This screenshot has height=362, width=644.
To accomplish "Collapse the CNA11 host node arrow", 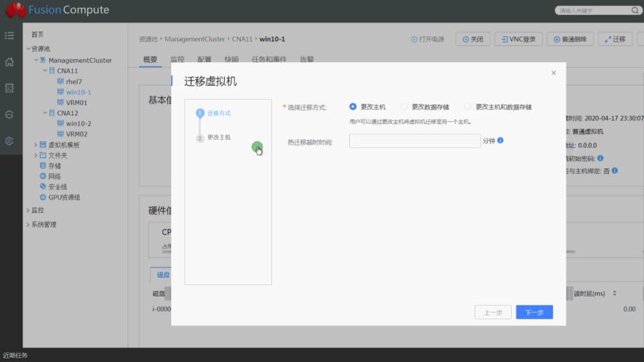I will [x=45, y=71].
